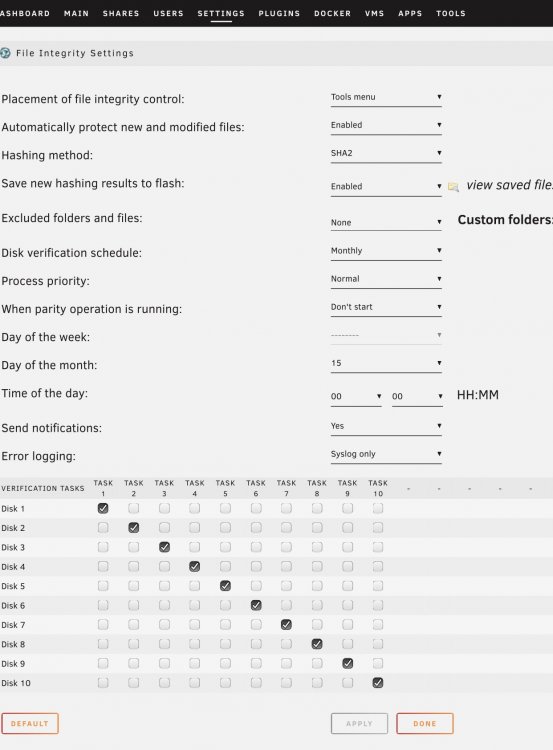Open the Day of the month dropdown
553x750 pixels.
click(386, 364)
